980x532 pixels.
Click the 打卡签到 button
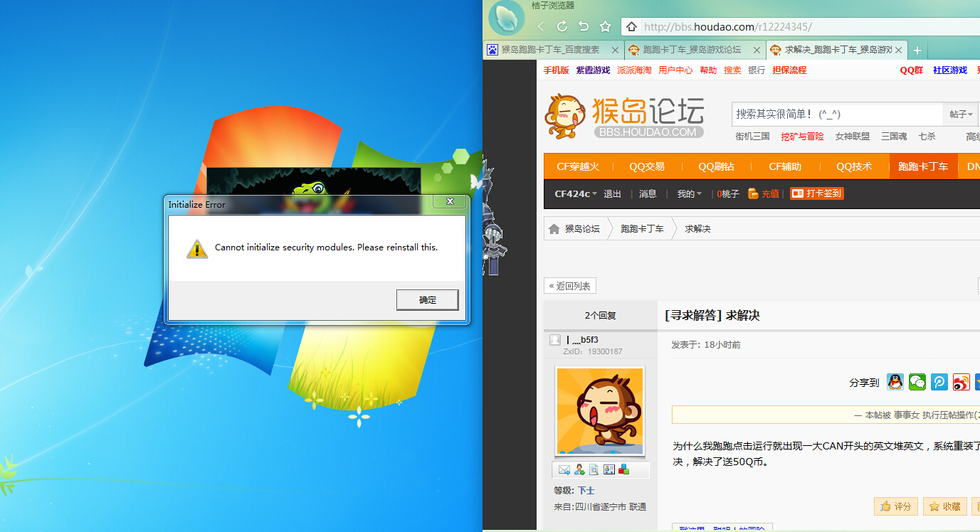click(817, 193)
